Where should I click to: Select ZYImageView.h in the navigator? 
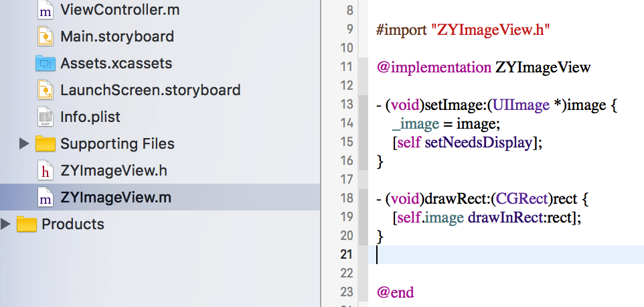[113, 171]
